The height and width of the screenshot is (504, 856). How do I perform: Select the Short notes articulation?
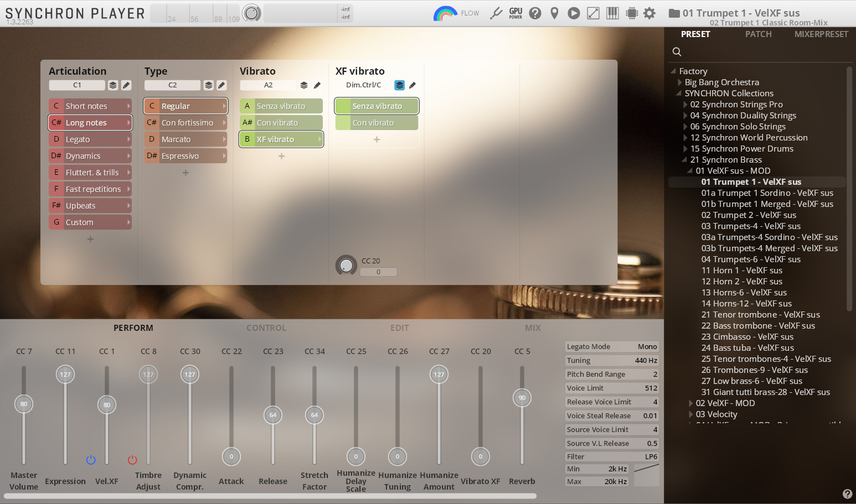click(x=90, y=106)
